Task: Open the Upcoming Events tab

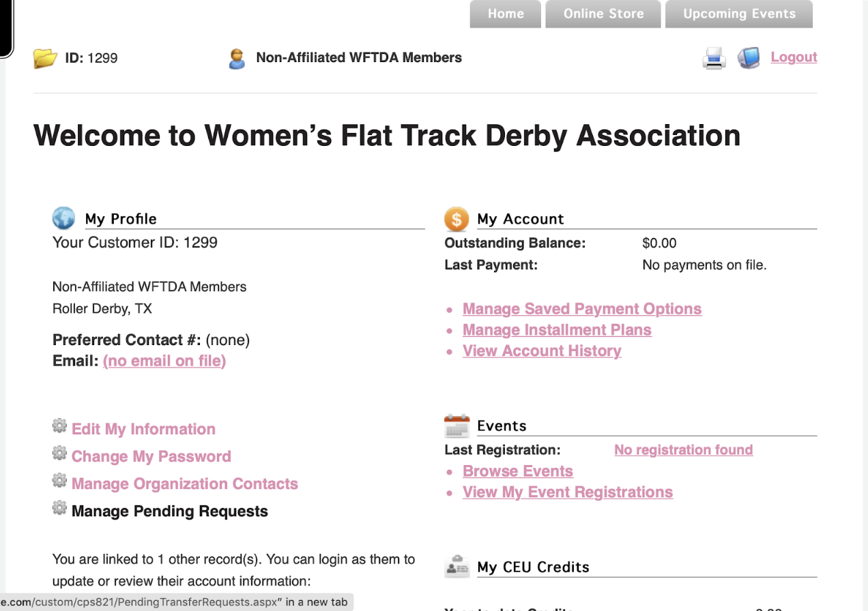Action: tap(739, 14)
